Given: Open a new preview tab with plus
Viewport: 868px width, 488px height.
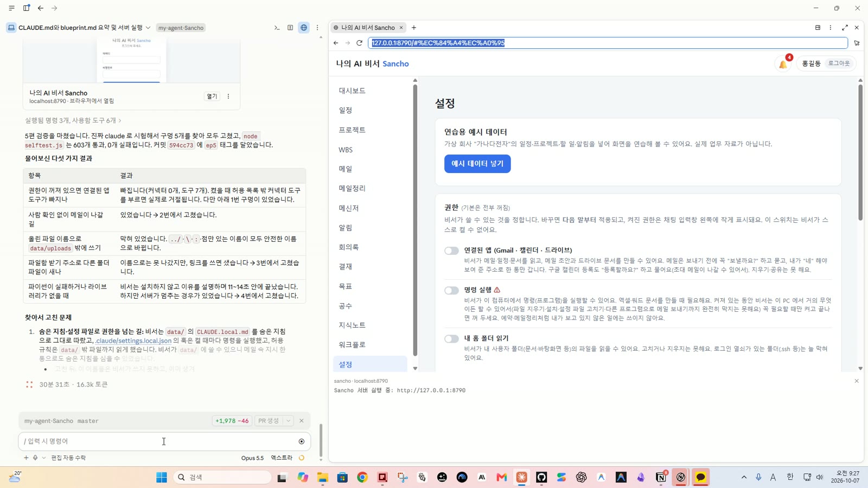Looking at the screenshot, I should [x=414, y=28].
